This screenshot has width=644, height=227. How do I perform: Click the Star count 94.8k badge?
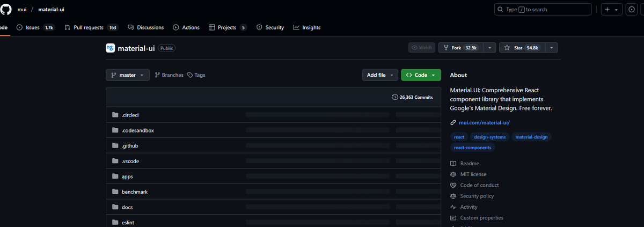532,48
